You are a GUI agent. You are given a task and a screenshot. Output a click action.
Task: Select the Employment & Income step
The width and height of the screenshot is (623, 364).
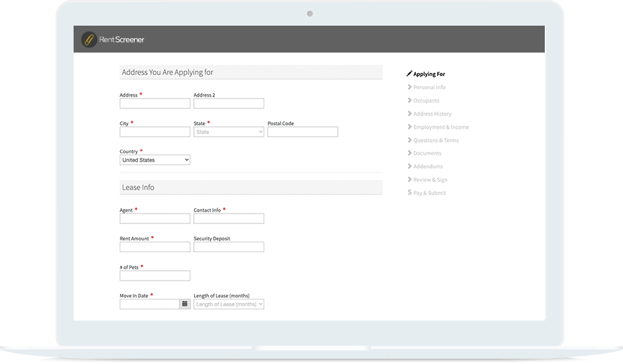pos(441,127)
